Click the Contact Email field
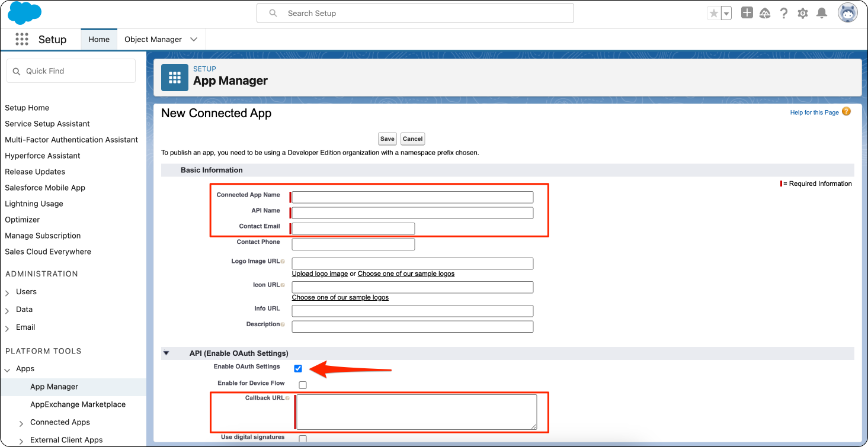868x447 pixels. [353, 229]
